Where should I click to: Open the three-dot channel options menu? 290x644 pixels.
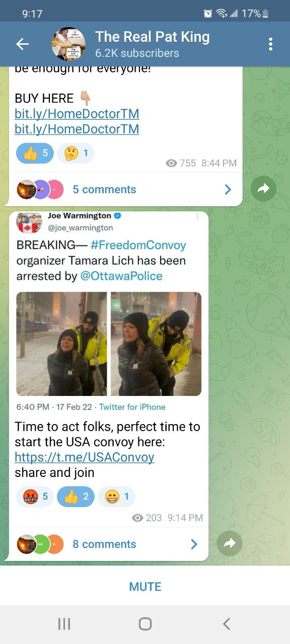pos(271,44)
